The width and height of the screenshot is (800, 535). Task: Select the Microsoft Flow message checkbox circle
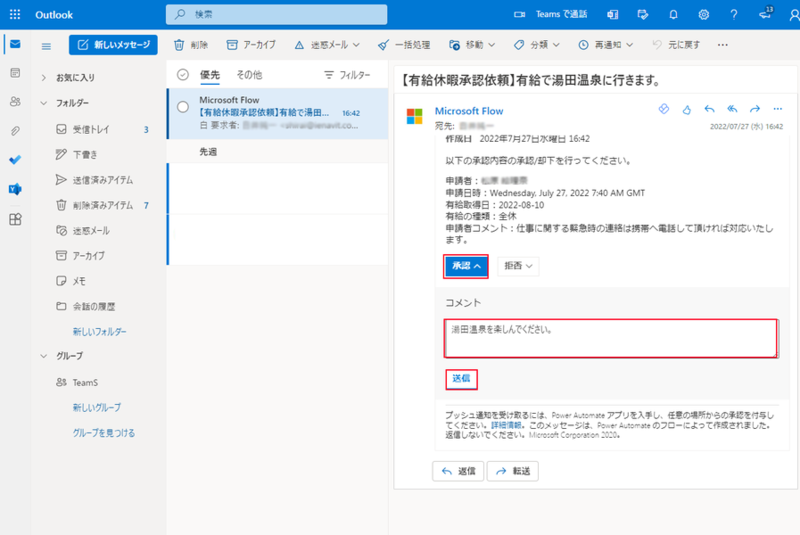[183, 107]
